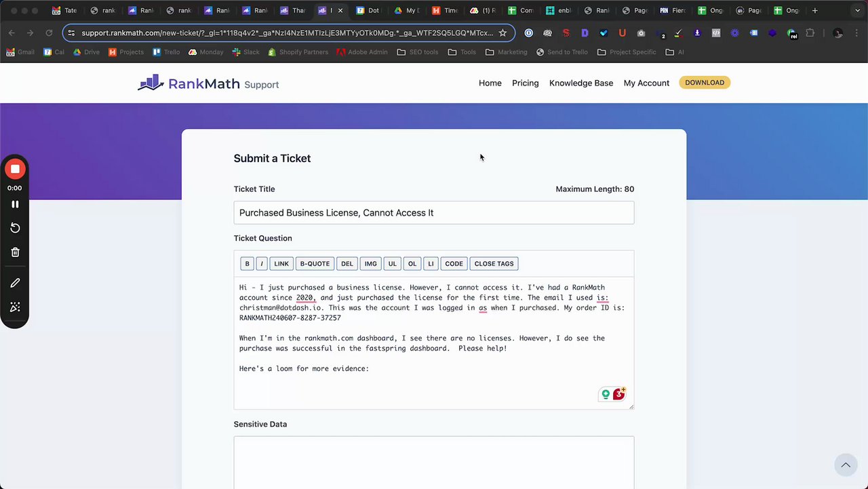Click into the Ticket Title field
868x489 pixels.
point(434,212)
